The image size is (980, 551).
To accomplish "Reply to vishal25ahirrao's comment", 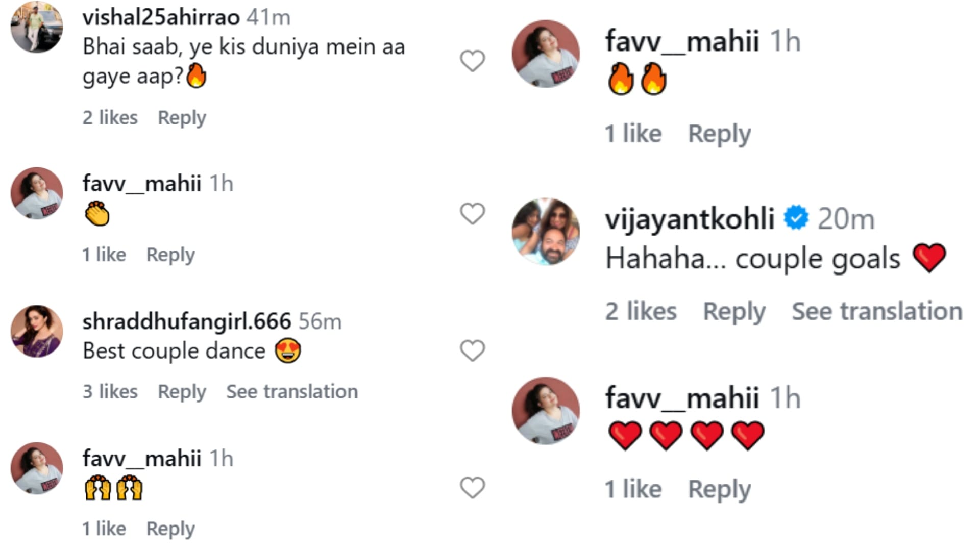I will coord(182,118).
